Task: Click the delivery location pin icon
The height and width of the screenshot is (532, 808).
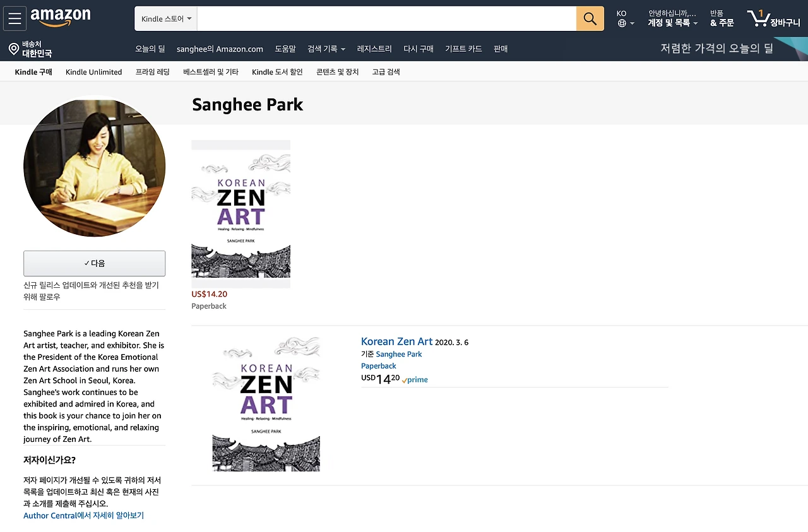Action: 13,49
